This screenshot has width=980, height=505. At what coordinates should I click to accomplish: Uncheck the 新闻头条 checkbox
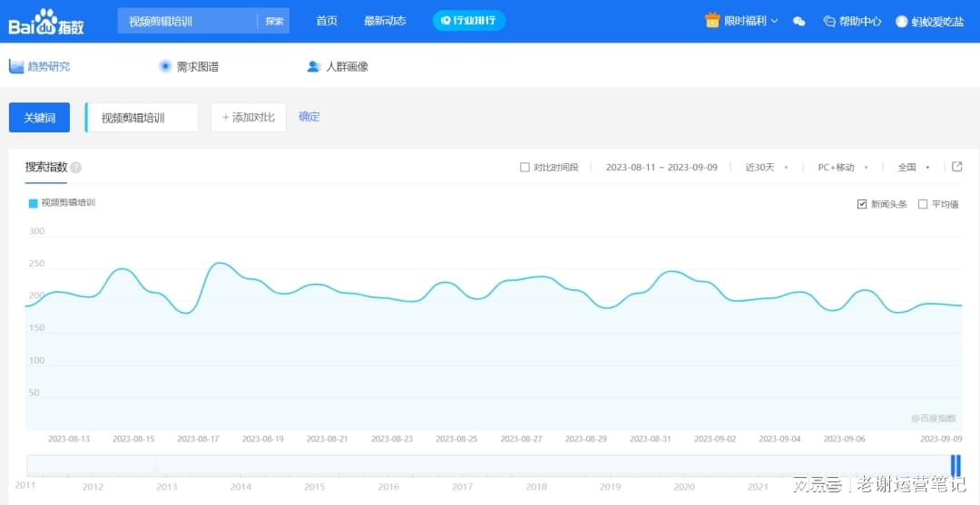tap(862, 204)
